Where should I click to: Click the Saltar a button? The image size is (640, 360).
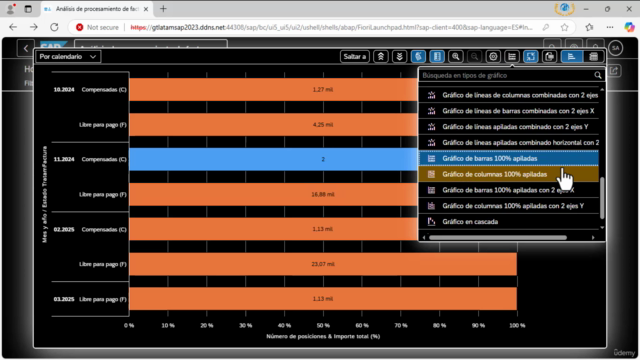pos(355,57)
